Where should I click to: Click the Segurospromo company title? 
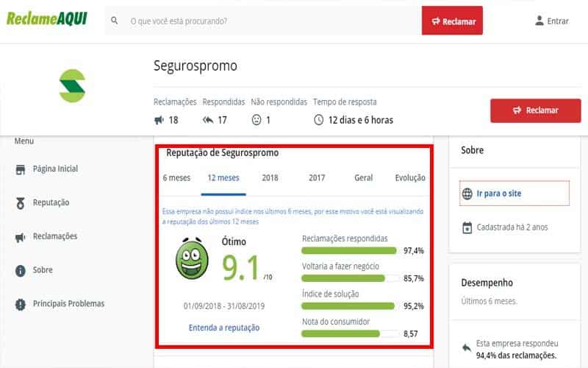click(196, 66)
